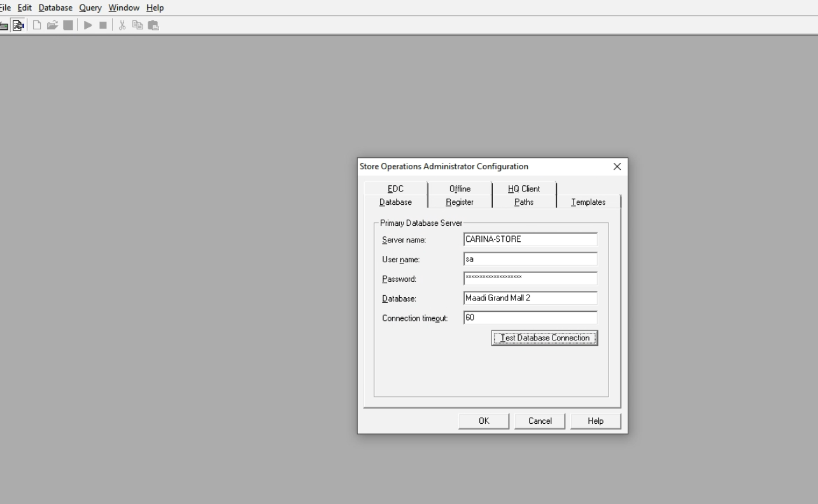Viewport: 818px width, 504px height.
Task: Switch to the EDC tab
Action: 395,188
